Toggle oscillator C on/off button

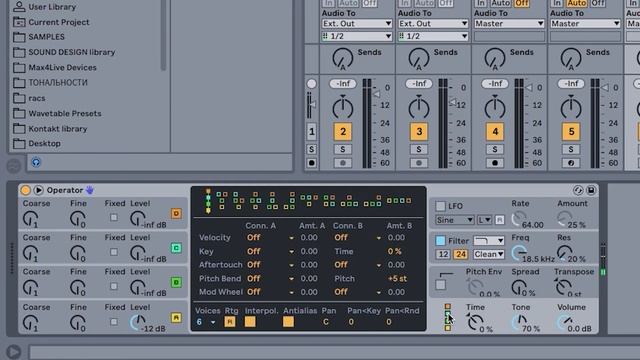click(x=176, y=248)
